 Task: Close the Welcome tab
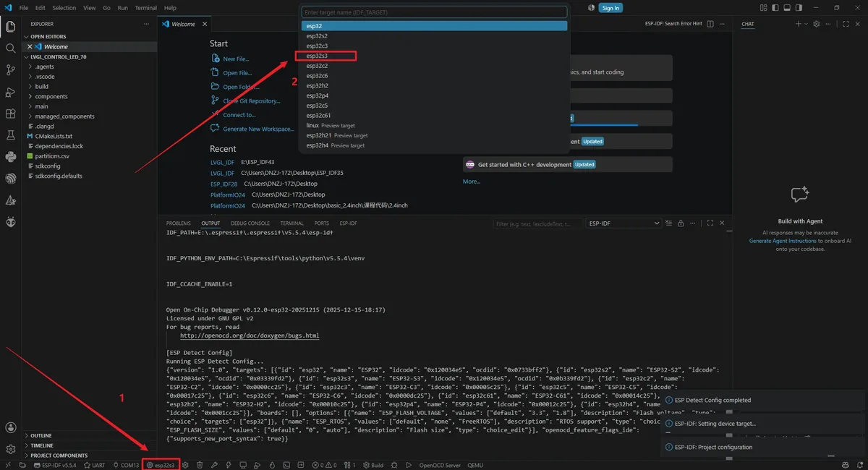pos(204,24)
